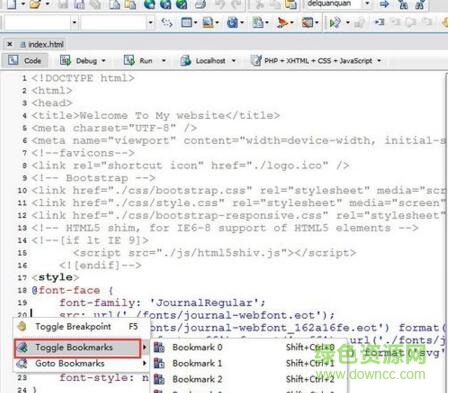This screenshot has width=449, height=393.
Task: Click the Toggle Breakpoint hand icon
Action: point(22,326)
